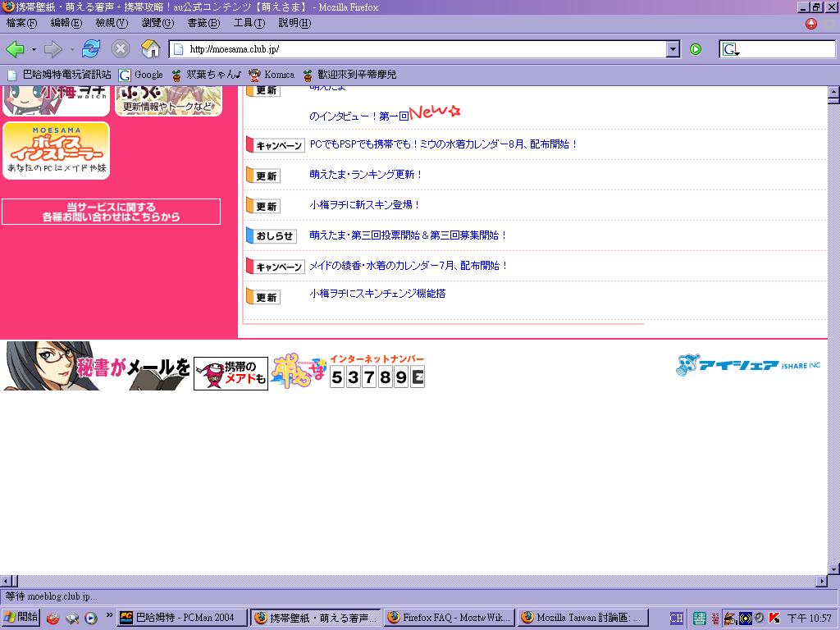
Task: Click the vertical scrollbar down arrow
Action: (x=833, y=568)
